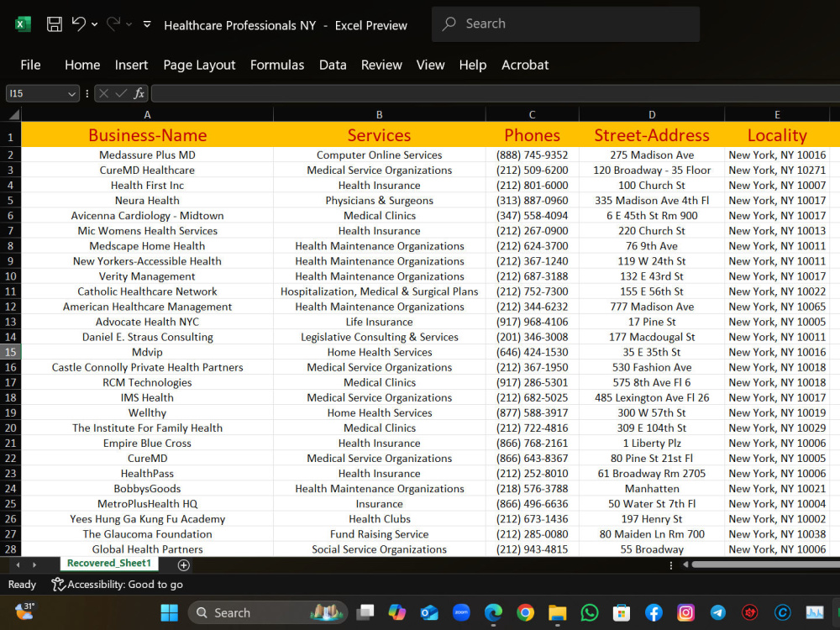Viewport: 840px width, 630px height.
Task: Open Zoom from the taskbar
Action: click(x=461, y=612)
